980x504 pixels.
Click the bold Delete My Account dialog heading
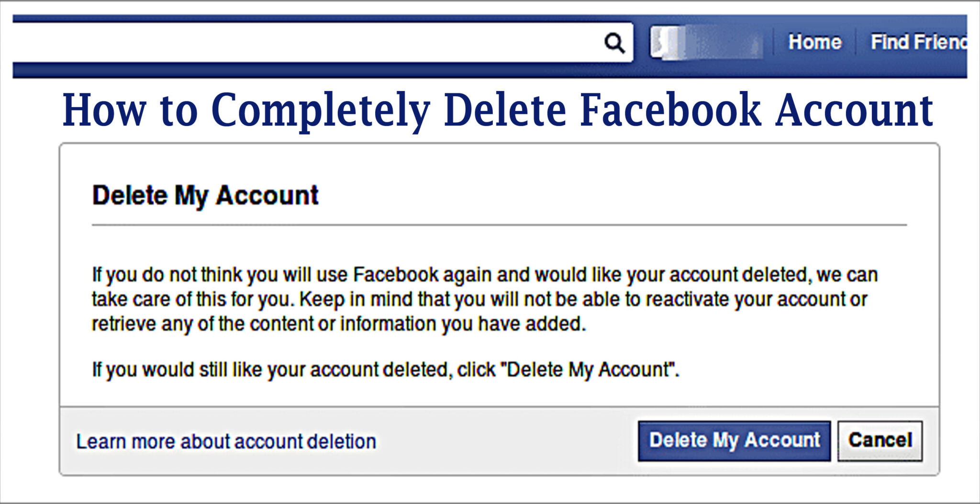[x=205, y=195]
